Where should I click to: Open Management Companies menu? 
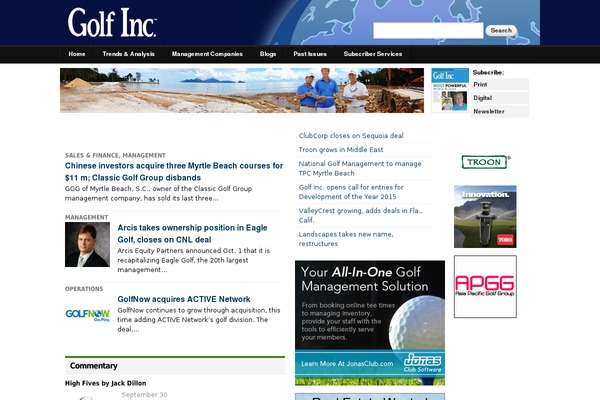click(x=207, y=54)
